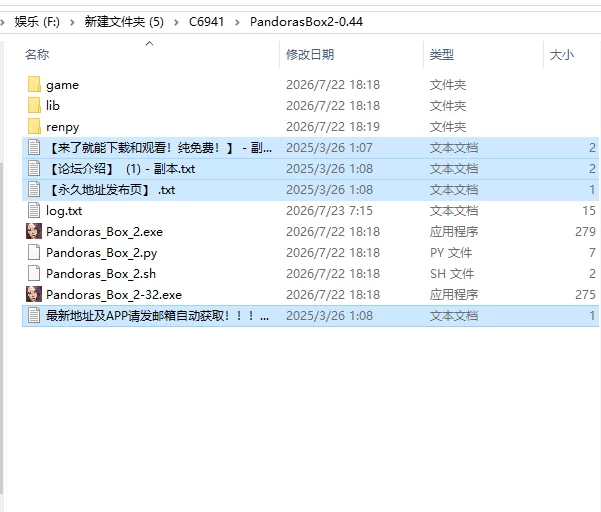Select folder name renpy
The width and height of the screenshot is (601, 512).
pos(62,127)
